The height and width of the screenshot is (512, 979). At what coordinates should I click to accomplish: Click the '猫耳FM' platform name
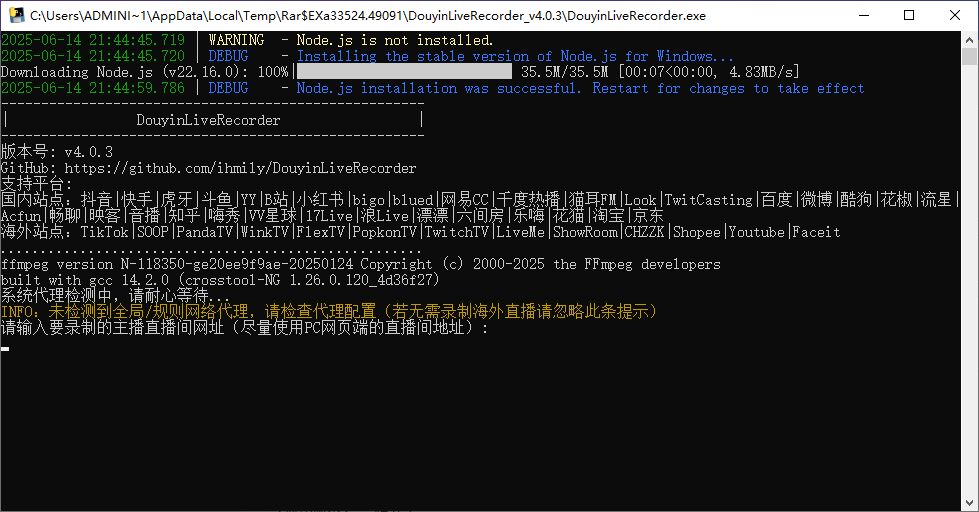tap(593, 200)
